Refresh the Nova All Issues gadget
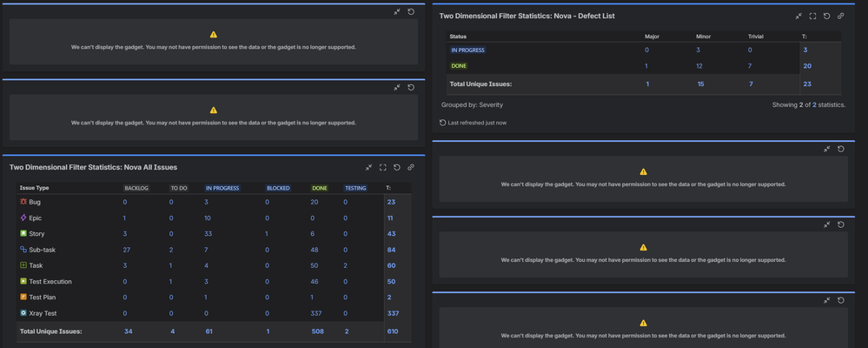Image resolution: width=868 pixels, height=348 pixels. (x=397, y=167)
